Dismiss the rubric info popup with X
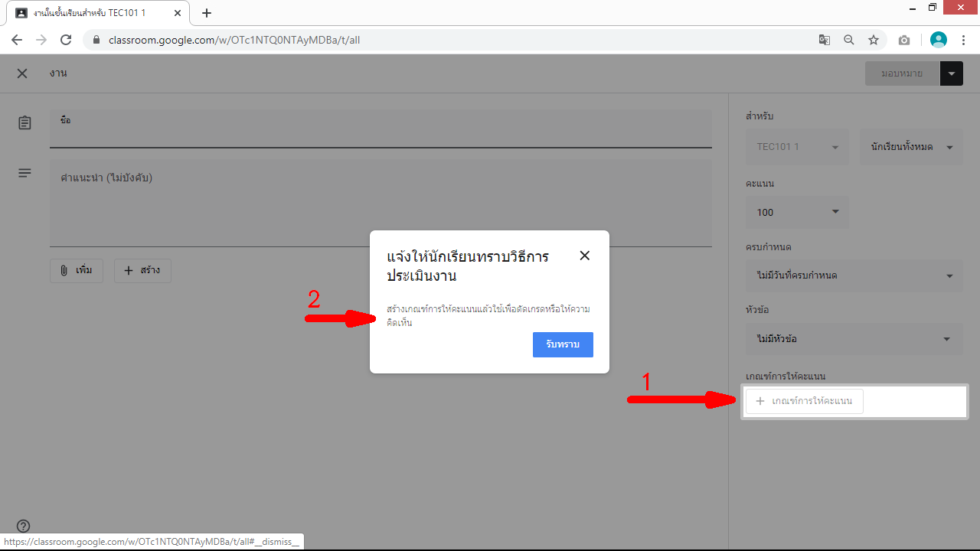Image resolution: width=980 pixels, height=551 pixels. click(585, 256)
